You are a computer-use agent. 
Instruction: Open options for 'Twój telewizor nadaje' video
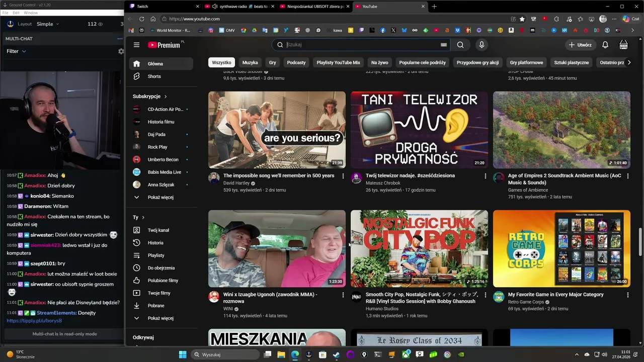click(x=486, y=176)
